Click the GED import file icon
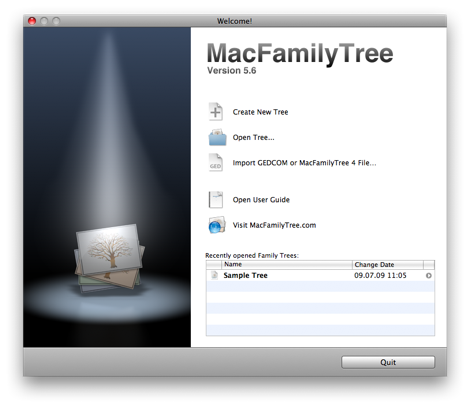The width and height of the screenshot is (470, 408). coord(216,162)
